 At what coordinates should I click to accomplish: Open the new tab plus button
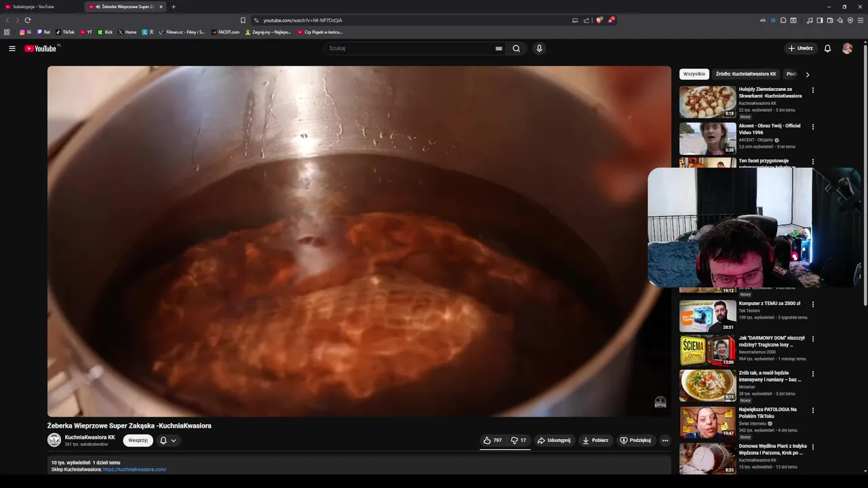[x=174, y=7]
